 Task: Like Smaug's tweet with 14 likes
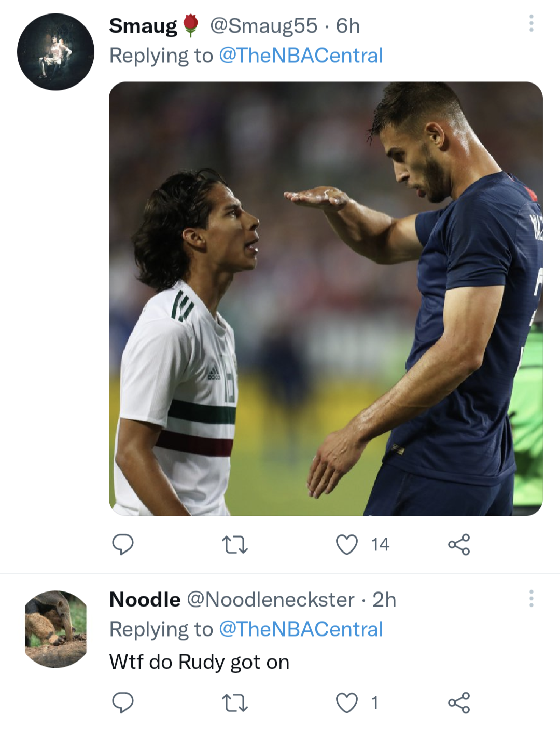tap(346, 544)
